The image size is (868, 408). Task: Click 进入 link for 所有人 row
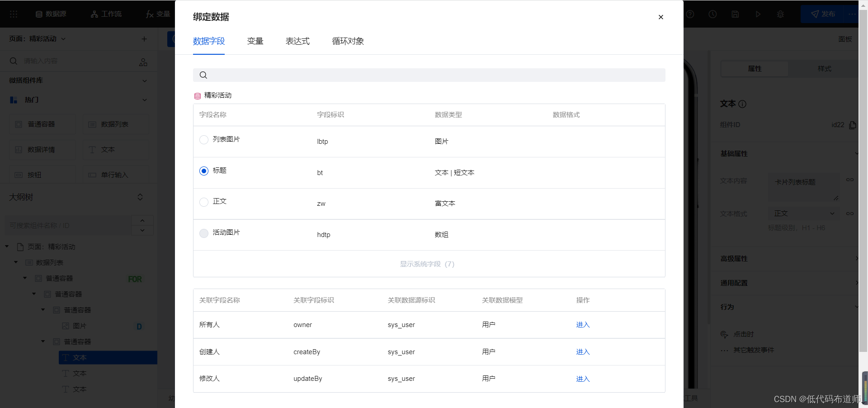[583, 325]
